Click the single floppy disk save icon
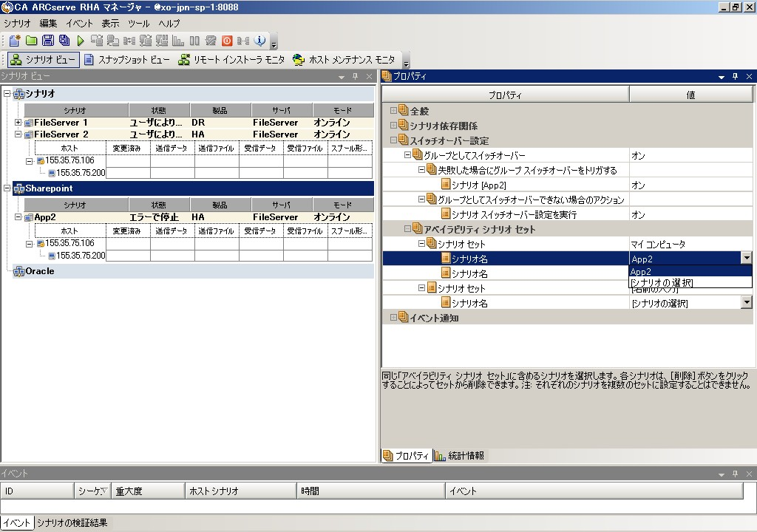 pyautogui.click(x=48, y=41)
